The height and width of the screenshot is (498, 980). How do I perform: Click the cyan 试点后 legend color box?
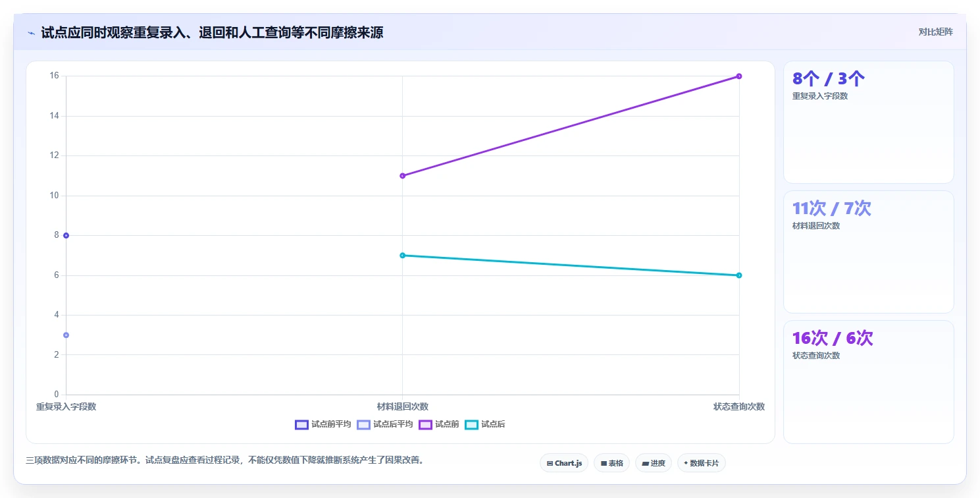tap(471, 424)
